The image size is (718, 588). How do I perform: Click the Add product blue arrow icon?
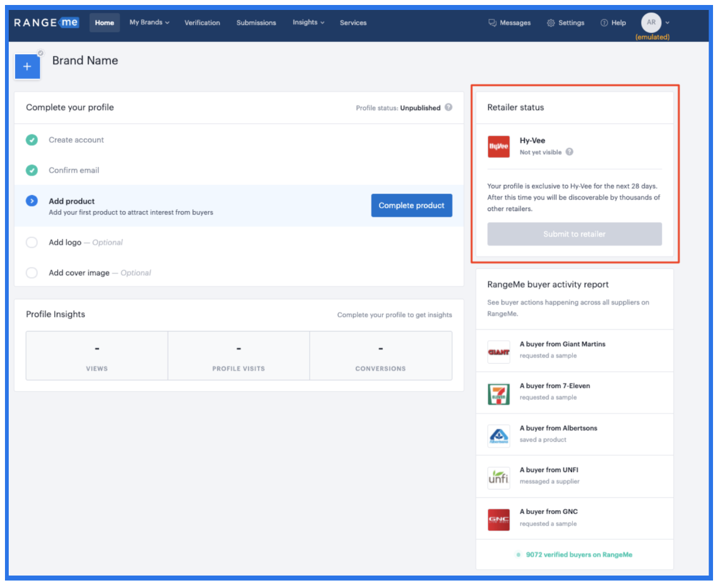[x=32, y=201]
